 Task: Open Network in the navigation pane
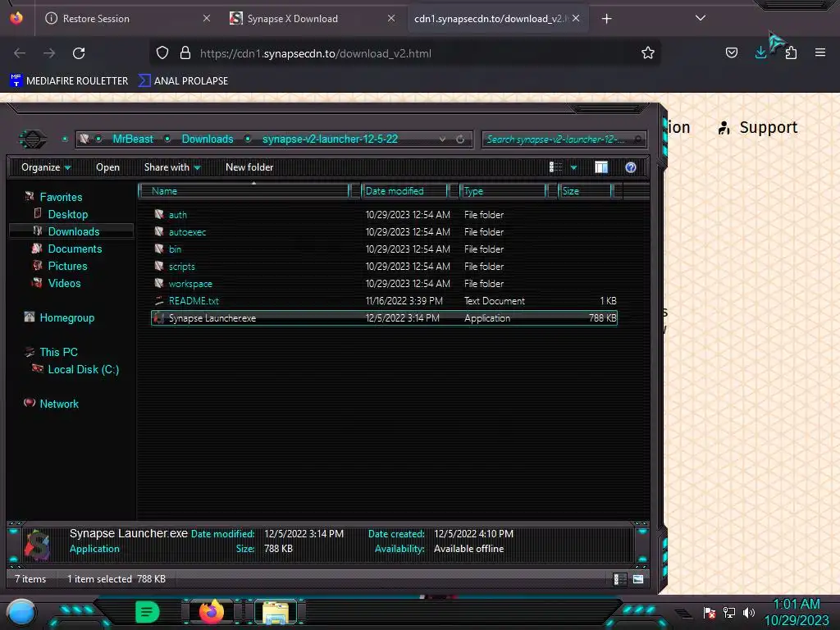click(x=59, y=404)
